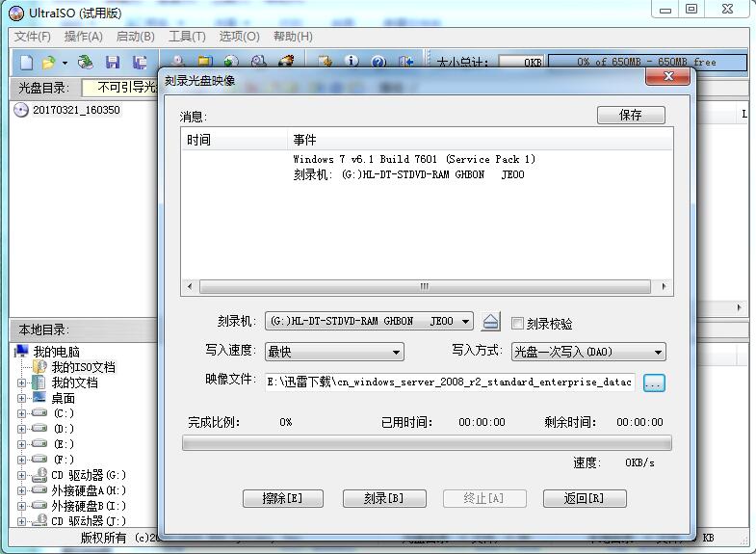The image size is (756, 554).
Task: Open the 操作(A) menu
Action: (x=84, y=37)
